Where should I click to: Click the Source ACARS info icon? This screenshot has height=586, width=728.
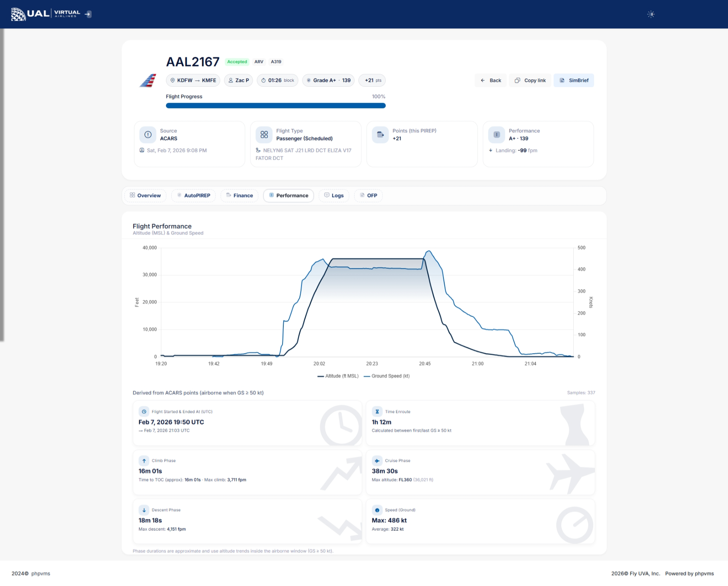coord(148,134)
